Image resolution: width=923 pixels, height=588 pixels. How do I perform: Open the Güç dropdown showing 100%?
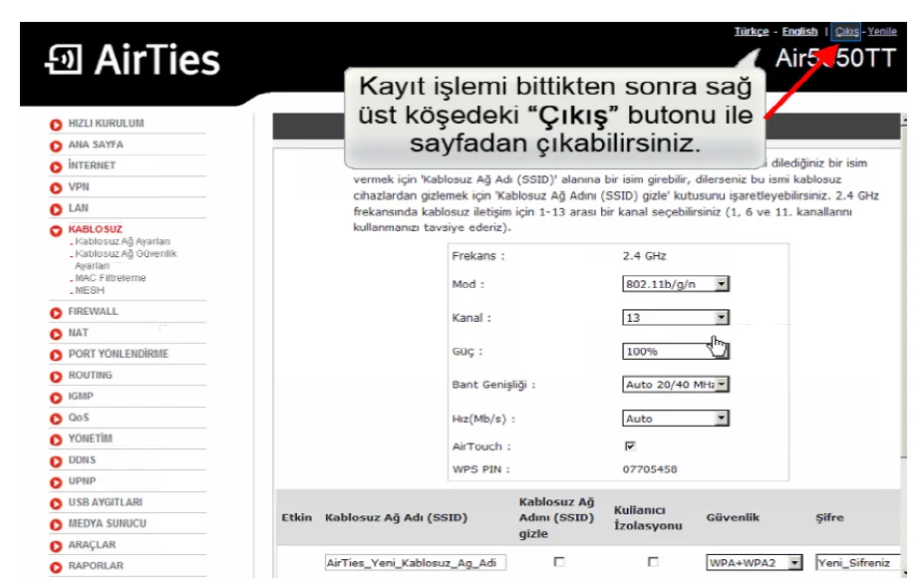pyautogui.click(x=676, y=351)
